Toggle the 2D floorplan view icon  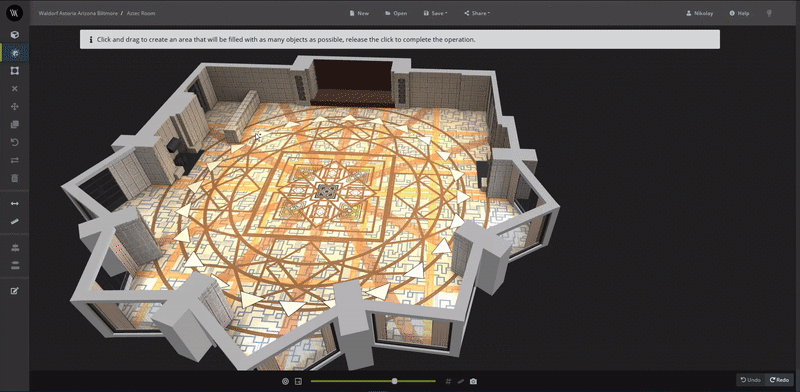pyautogui.click(x=298, y=381)
